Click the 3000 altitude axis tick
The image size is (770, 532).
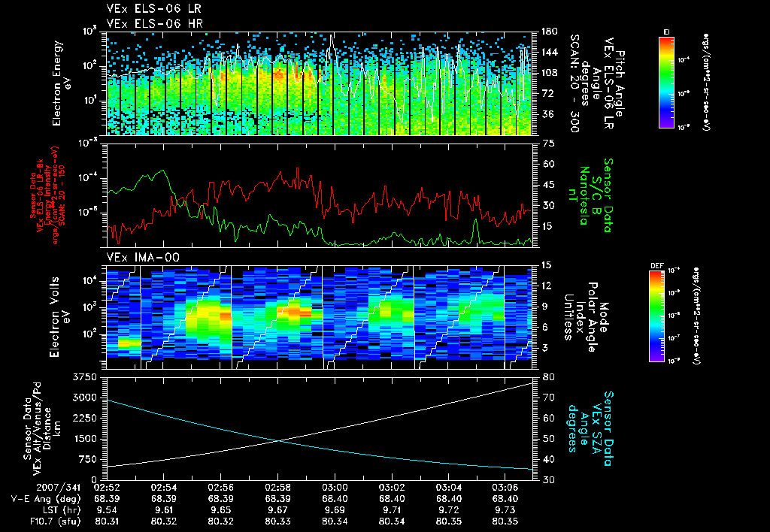coord(84,397)
